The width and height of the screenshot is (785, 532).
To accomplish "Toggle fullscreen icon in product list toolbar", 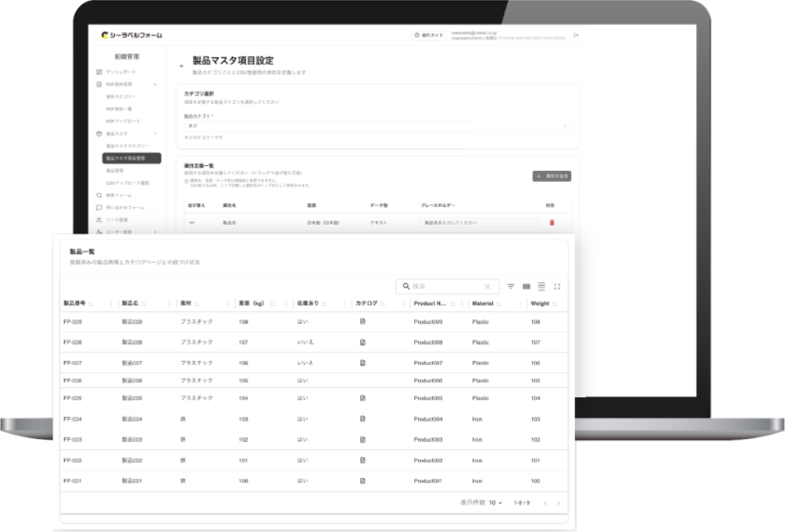I will [557, 287].
